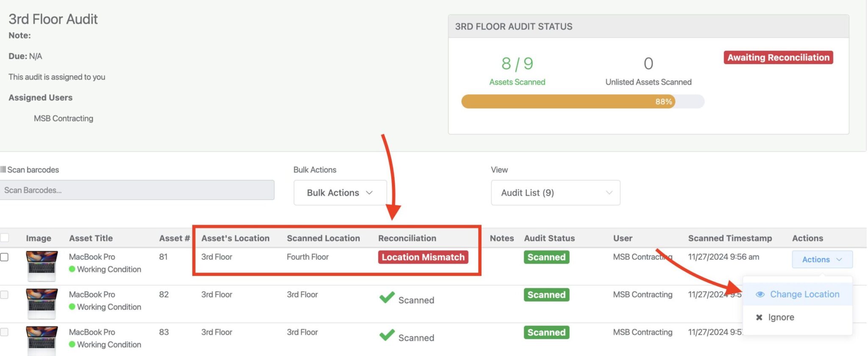This screenshot has height=356, width=868.
Task: Open MacBook Pro image thumbnail for asset 82
Action: point(42,303)
